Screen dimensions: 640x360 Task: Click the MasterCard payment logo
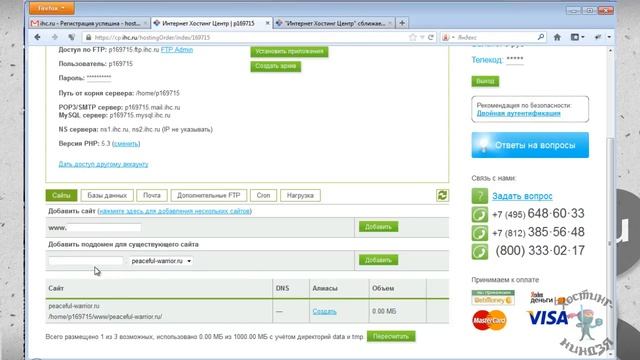489,320
